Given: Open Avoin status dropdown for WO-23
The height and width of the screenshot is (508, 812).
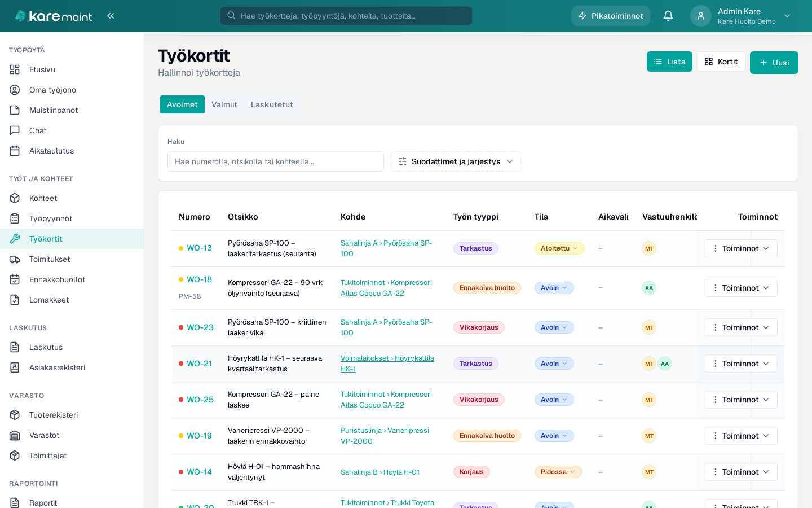Looking at the screenshot, I should [554, 327].
